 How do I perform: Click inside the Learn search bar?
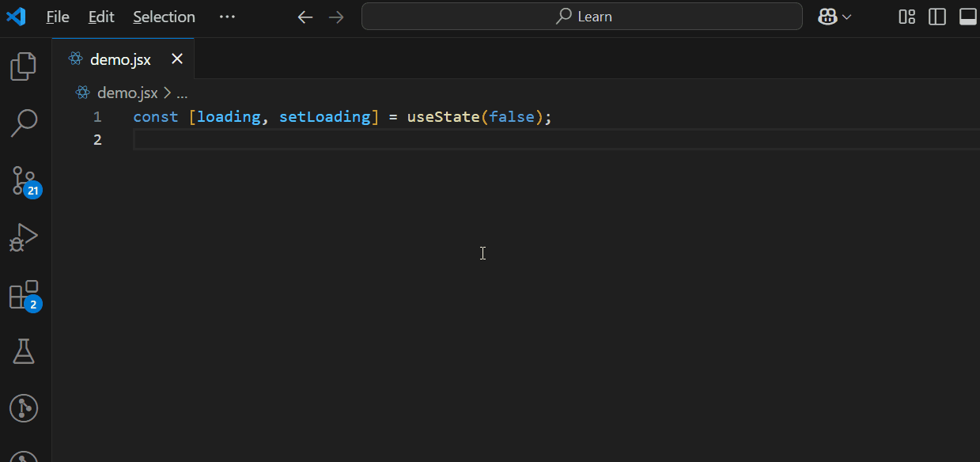583,16
